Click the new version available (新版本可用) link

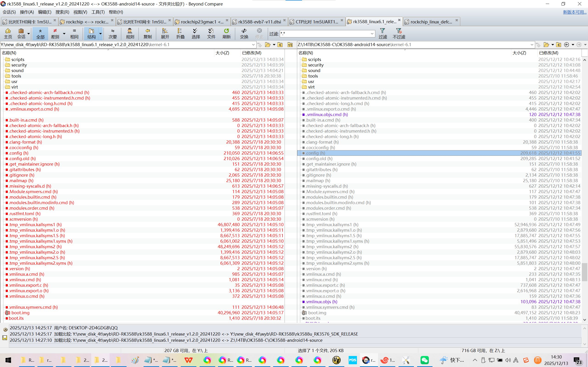574,12
